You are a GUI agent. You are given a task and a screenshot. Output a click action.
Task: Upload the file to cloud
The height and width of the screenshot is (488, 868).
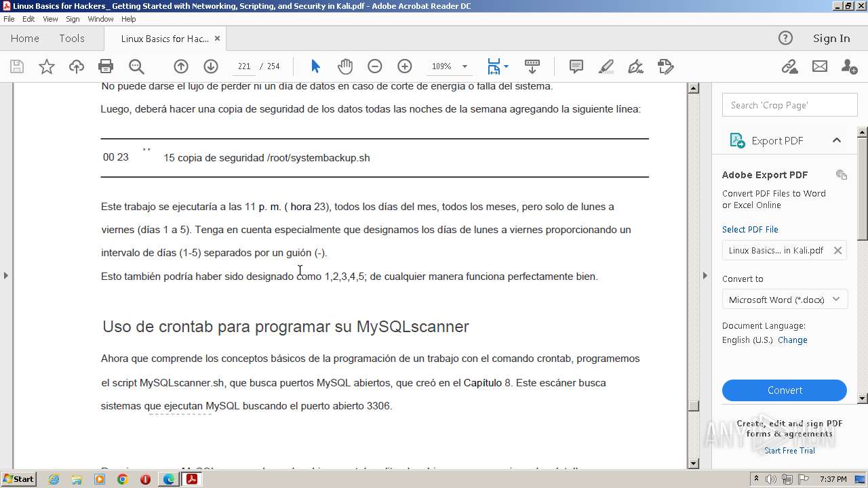coord(77,66)
